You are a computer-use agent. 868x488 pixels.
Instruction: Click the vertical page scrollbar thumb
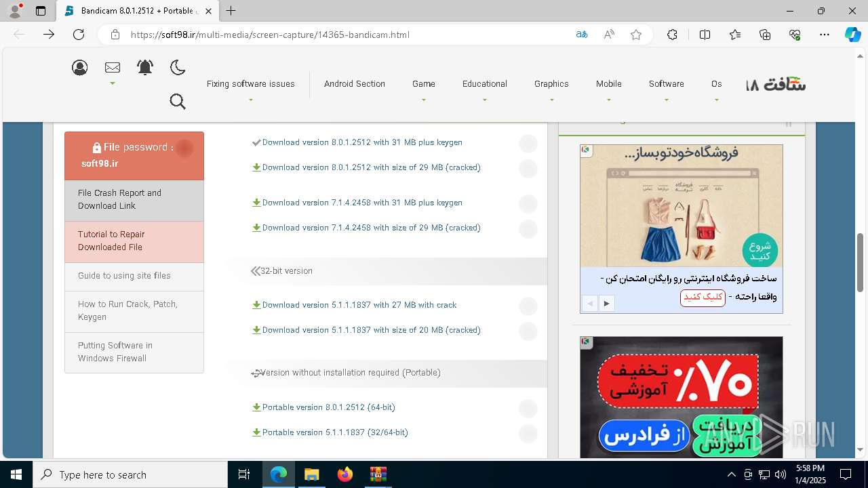[861, 262]
